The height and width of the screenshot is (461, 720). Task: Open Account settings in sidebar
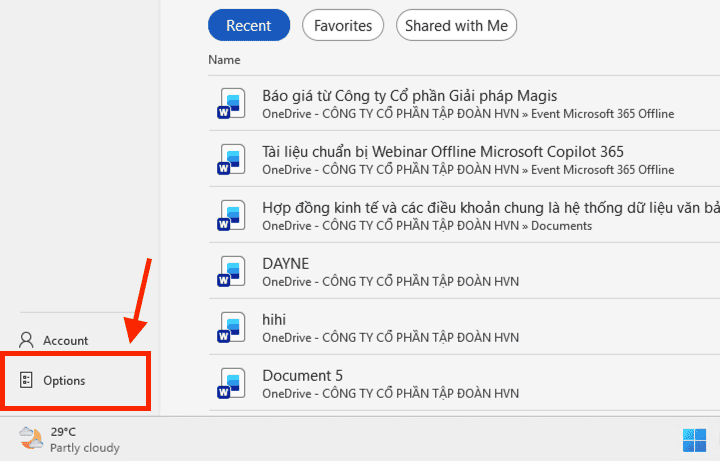coord(54,340)
